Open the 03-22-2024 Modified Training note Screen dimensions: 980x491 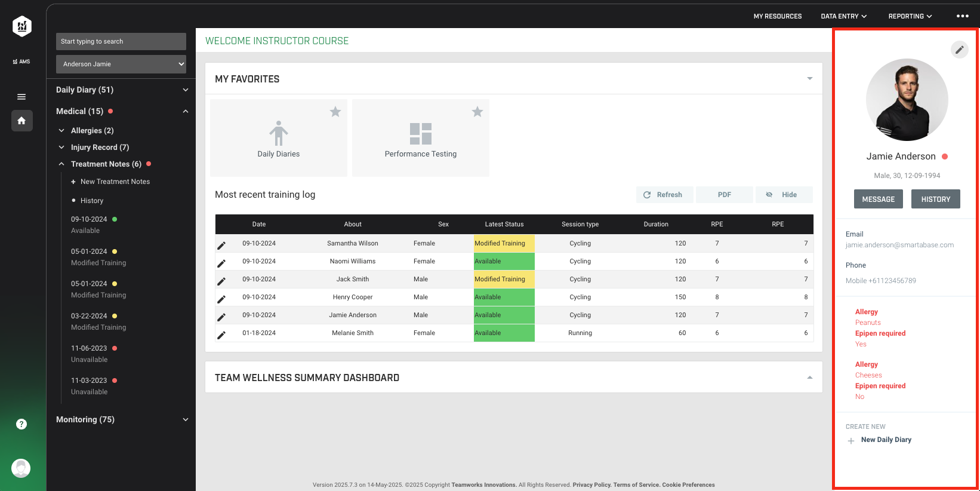click(x=98, y=321)
